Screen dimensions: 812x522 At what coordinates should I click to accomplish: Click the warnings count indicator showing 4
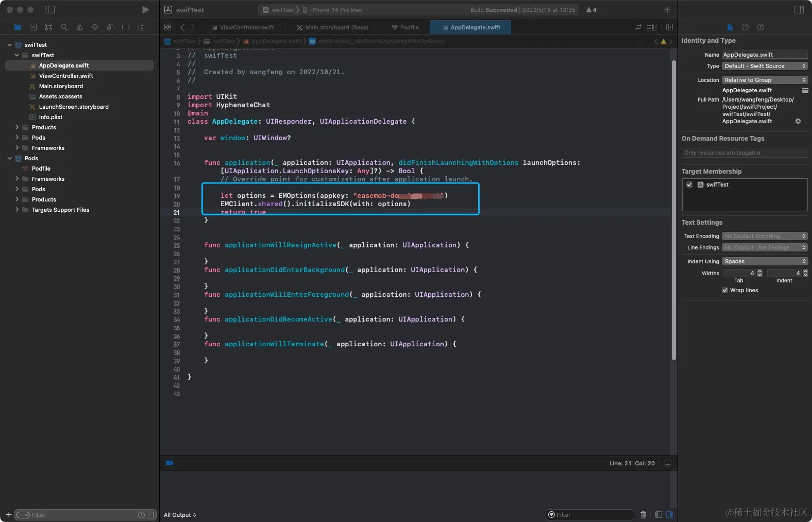coord(591,10)
